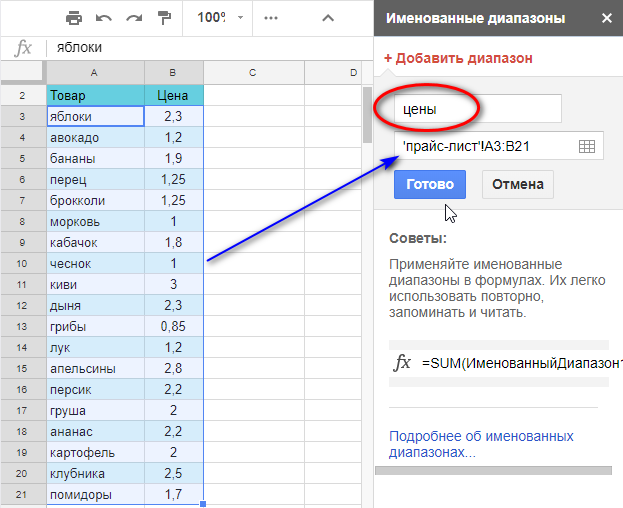
Task: Open Подробнее об именованных диапазонах link
Action: pos(481,444)
